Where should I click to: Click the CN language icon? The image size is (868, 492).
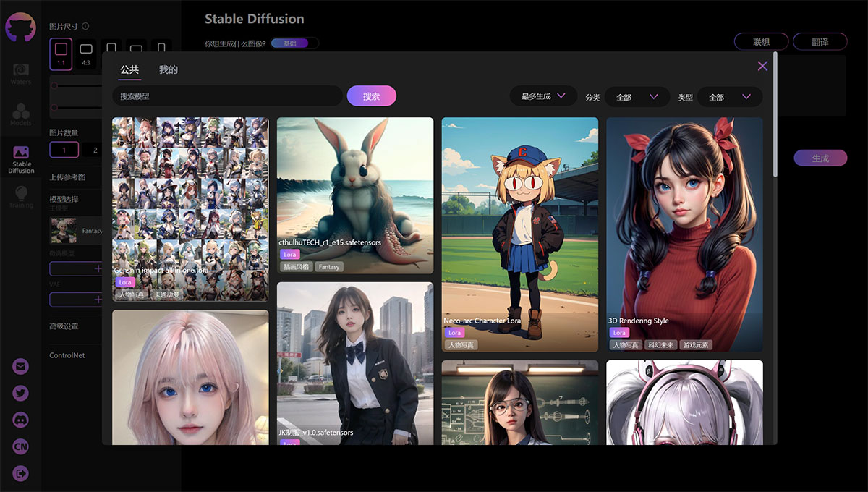pyautogui.click(x=21, y=446)
